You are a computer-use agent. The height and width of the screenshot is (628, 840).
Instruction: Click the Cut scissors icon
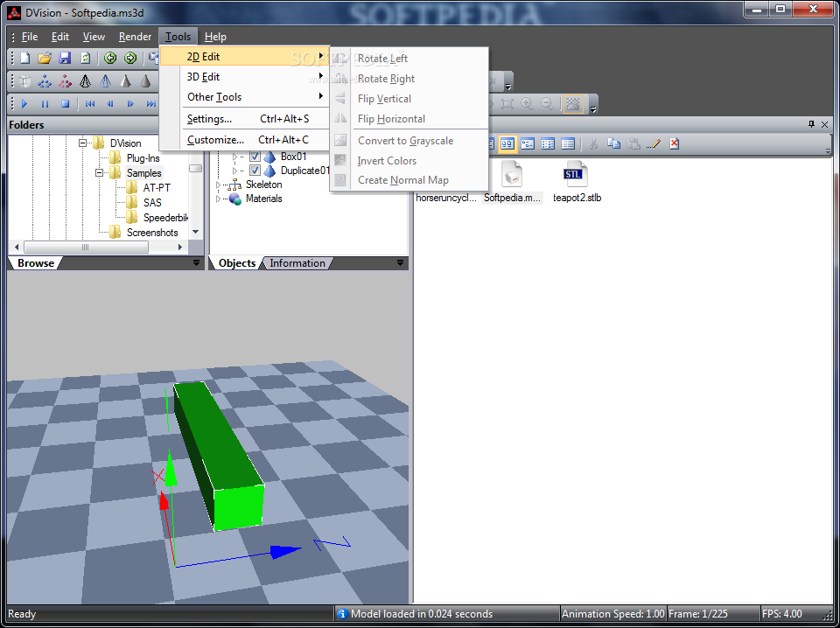pos(593,143)
